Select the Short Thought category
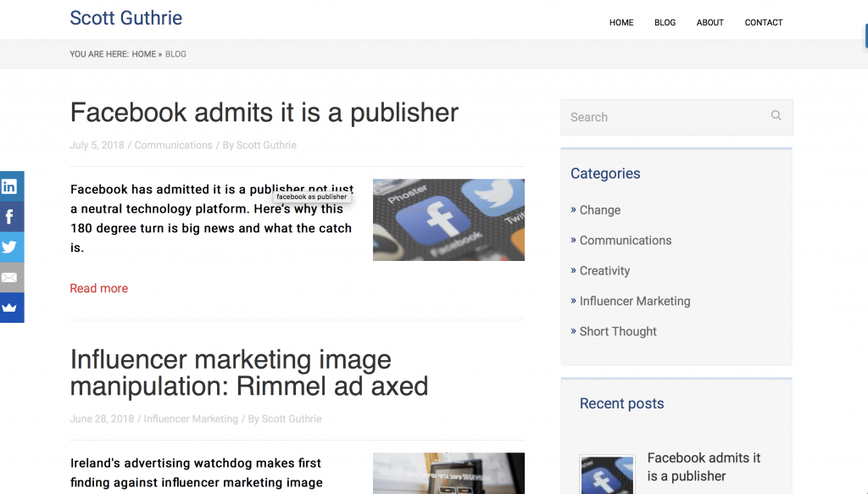Viewport: 868px width, 494px height. [x=618, y=331]
